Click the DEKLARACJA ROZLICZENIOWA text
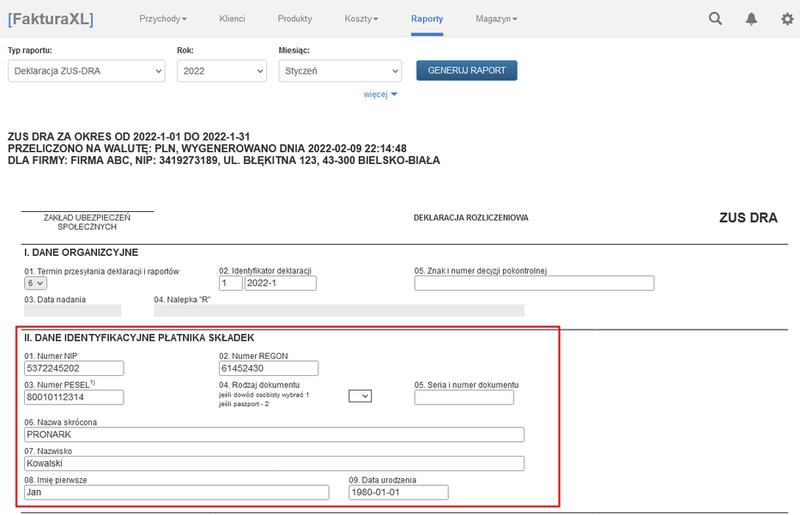 (x=471, y=218)
